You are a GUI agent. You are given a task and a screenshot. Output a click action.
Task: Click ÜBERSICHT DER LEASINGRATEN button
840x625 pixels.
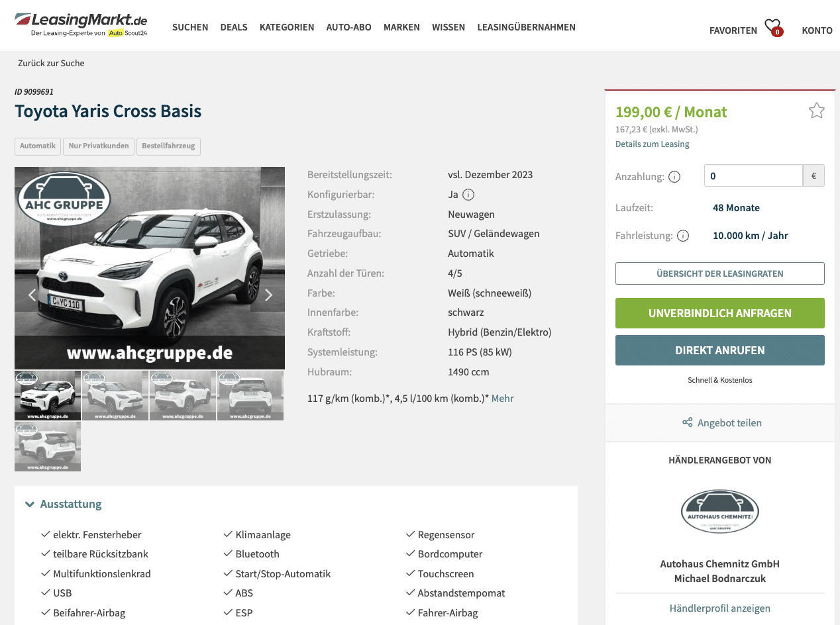(720, 273)
